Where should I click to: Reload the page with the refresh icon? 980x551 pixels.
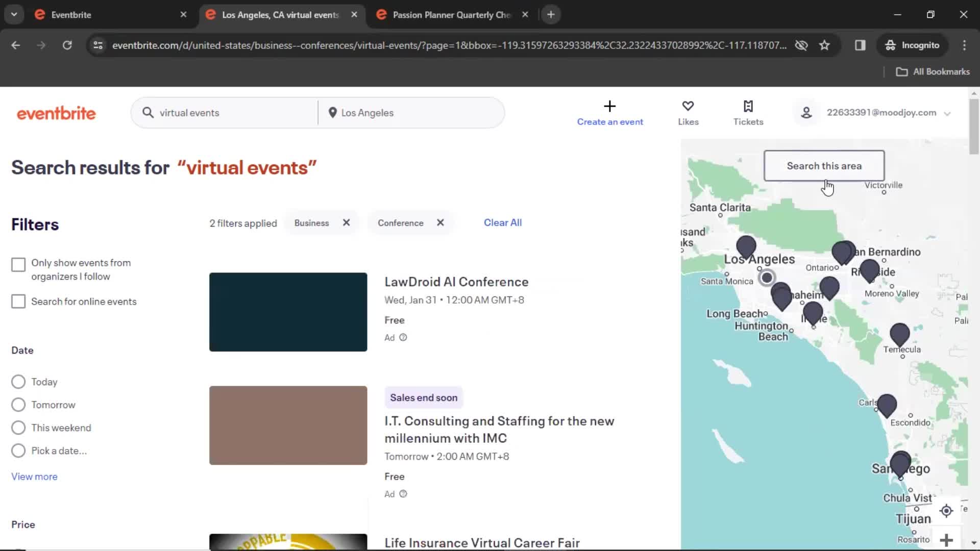[67, 45]
